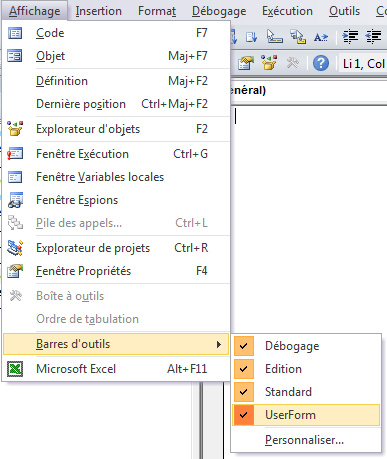The image size is (387, 459).
Task: Click the Object Browser toolbar icon
Action: click(x=269, y=63)
